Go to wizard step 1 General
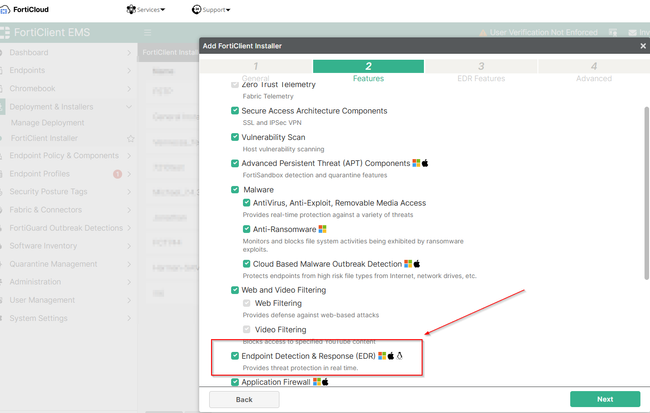Viewport: 650px width, 413px height. coord(256,71)
